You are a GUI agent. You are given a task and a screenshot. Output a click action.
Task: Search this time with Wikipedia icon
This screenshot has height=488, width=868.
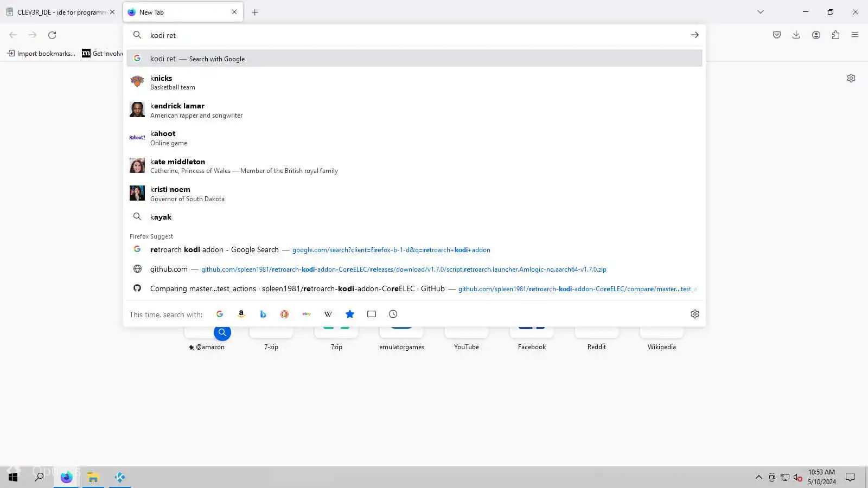pyautogui.click(x=328, y=314)
